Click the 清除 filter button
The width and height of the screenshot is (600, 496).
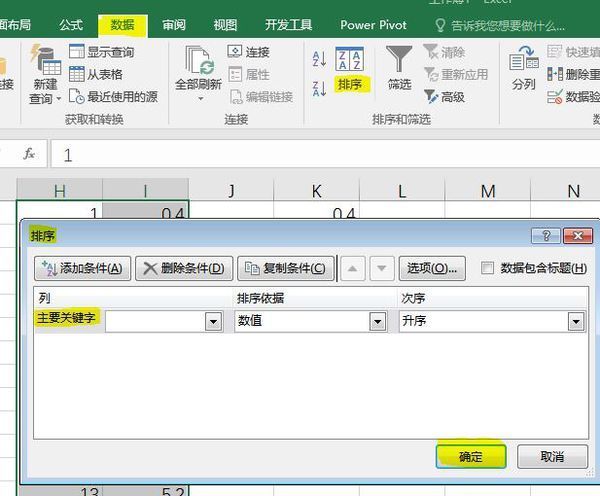click(x=444, y=52)
